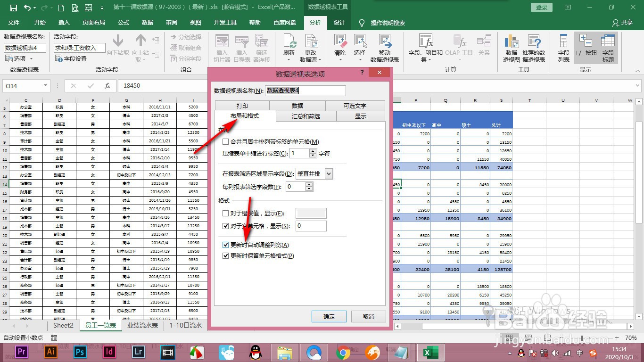This screenshot has height=362, width=644.
Task: Open Lightroom from the taskbar
Action: 138,352
